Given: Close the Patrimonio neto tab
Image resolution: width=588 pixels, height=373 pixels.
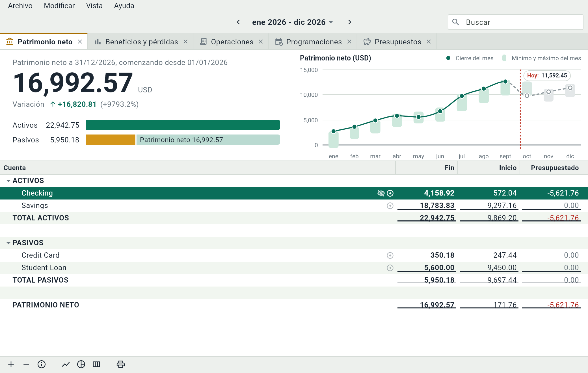Looking at the screenshot, I should tap(80, 42).
